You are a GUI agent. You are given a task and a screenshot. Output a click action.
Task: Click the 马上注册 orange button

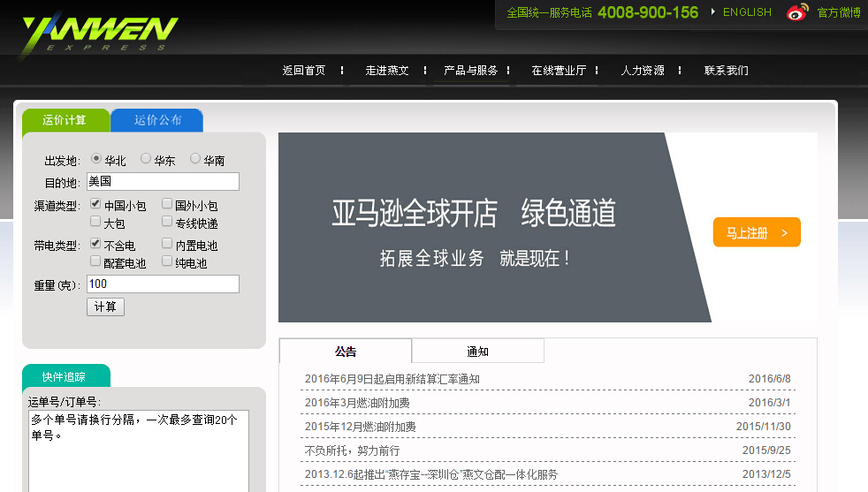pos(757,232)
